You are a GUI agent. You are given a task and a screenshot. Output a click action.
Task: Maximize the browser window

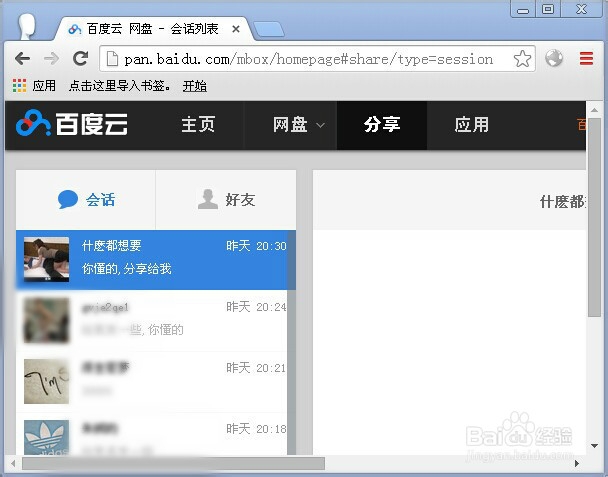(548, 9)
